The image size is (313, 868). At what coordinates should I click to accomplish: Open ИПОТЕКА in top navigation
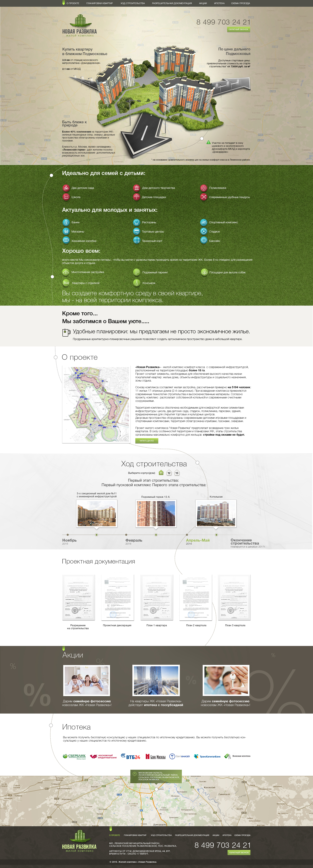(x=219, y=3)
